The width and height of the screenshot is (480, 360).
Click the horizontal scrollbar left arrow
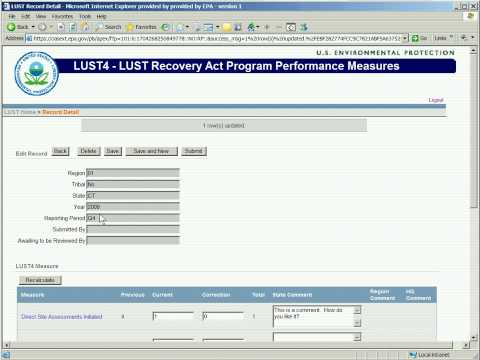click(7, 345)
